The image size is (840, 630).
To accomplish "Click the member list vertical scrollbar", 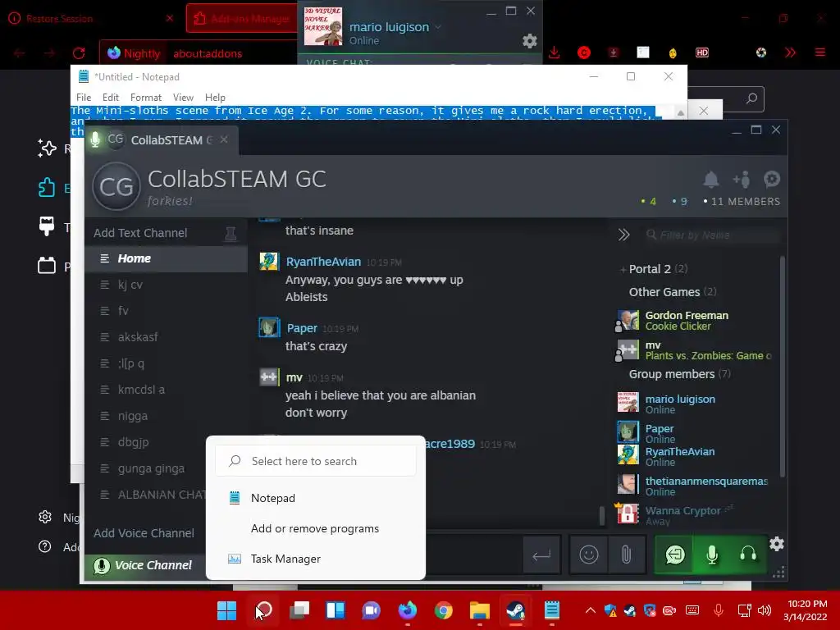I will (782, 367).
